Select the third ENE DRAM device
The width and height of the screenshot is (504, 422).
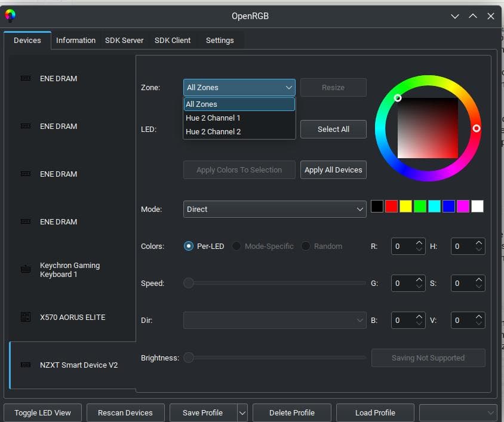(72, 174)
